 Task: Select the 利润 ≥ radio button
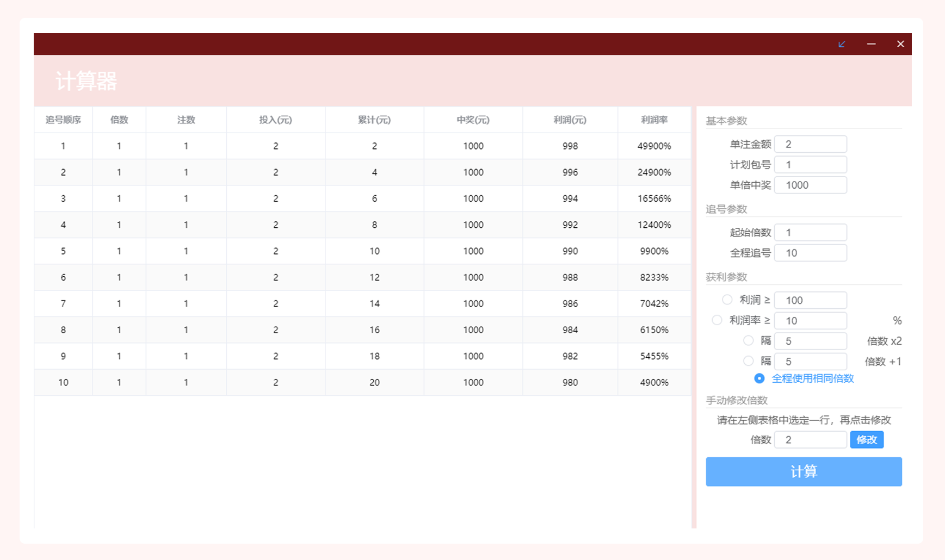click(727, 300)
